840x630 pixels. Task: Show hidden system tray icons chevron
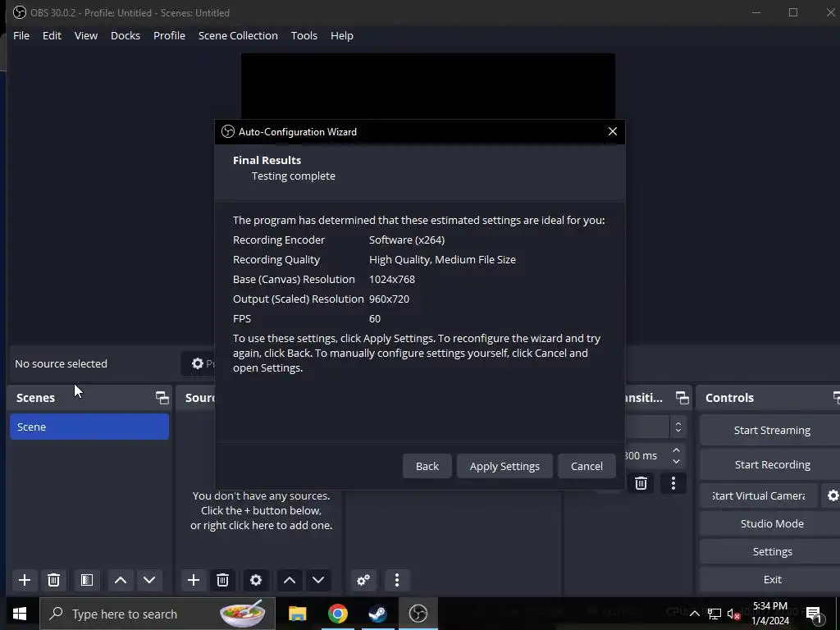pos(694,614)
